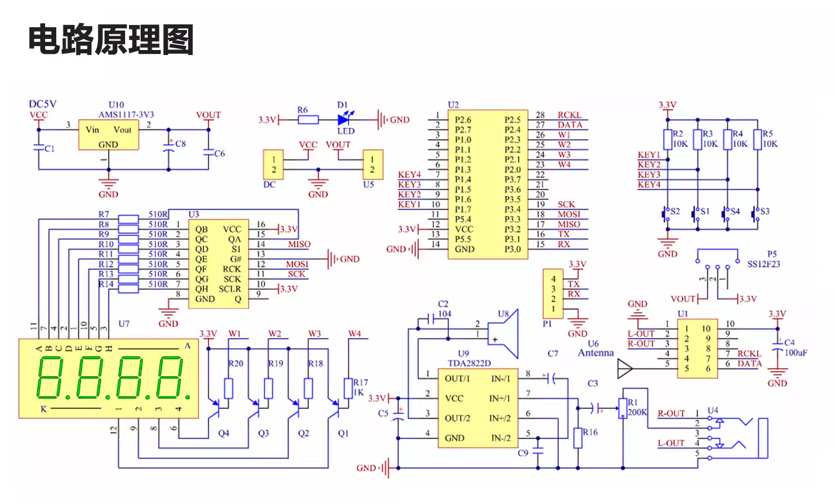
Task: Select the P1 four-pin header
Action: pyautogui.click(x=553, y=293)
